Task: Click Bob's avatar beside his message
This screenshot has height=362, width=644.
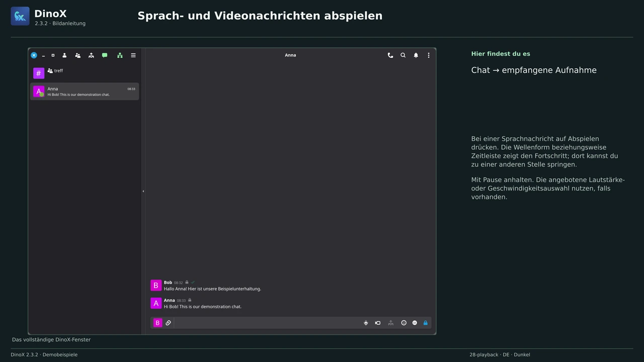Action: pos(156,286)
